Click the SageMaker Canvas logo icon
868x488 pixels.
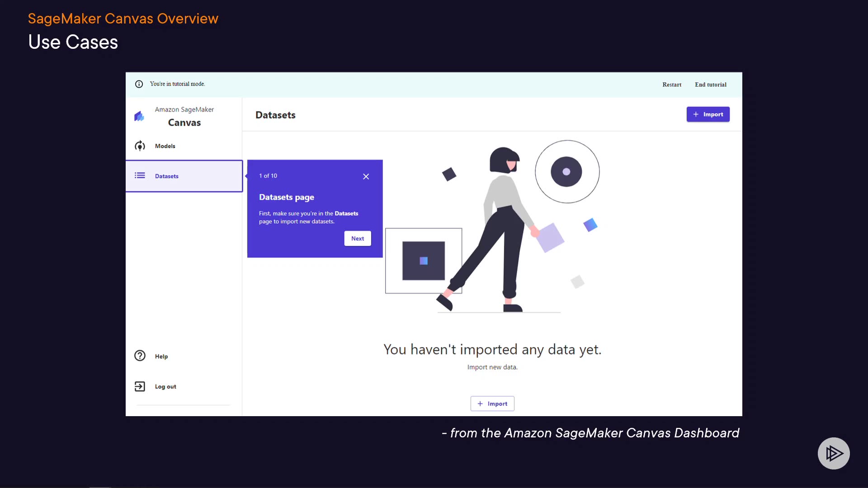(x=139, y=116)
